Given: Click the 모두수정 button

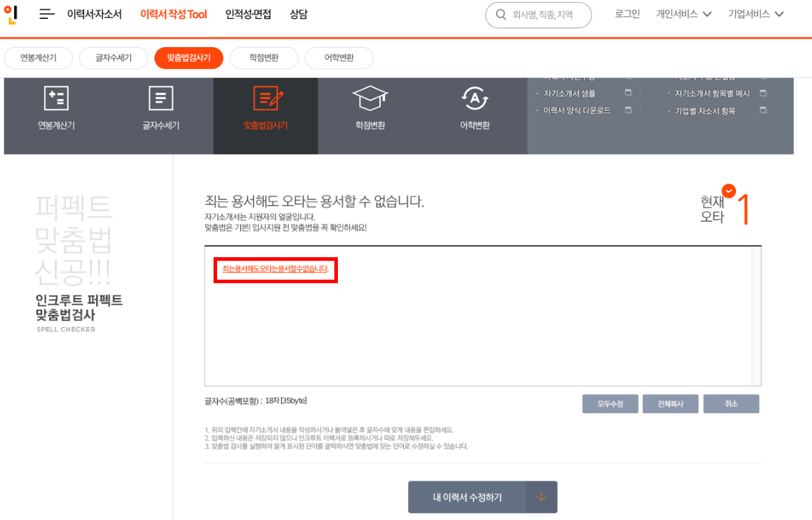Looking at the screenshot, I should point(610,403).
